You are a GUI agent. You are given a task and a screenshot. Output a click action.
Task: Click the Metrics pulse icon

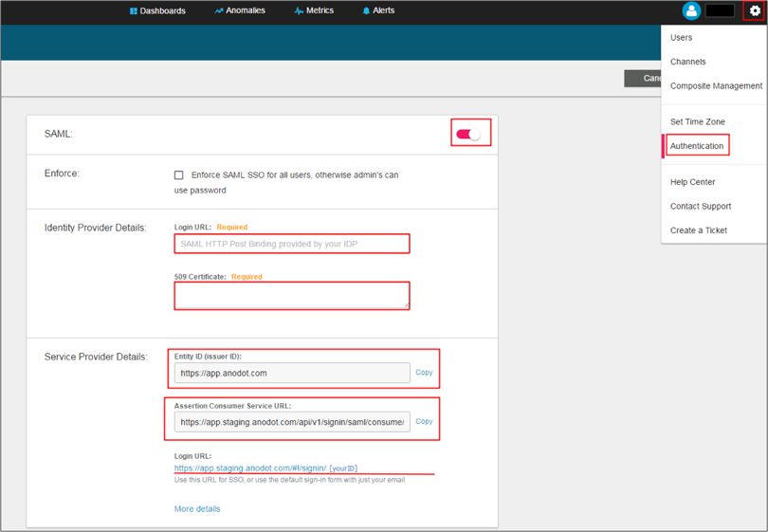tap(299, 11)
